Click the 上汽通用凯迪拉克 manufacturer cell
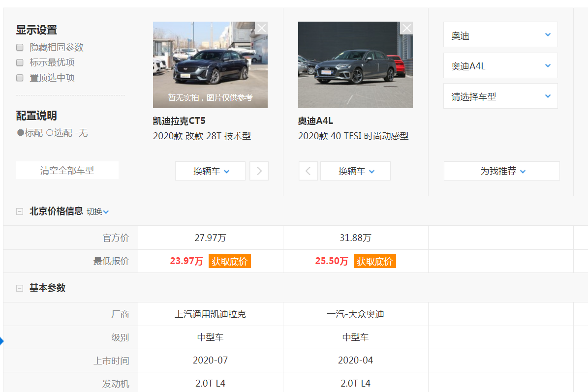Image resolution: width=588 pixels, height=392 pixels. tap(211, 314)
